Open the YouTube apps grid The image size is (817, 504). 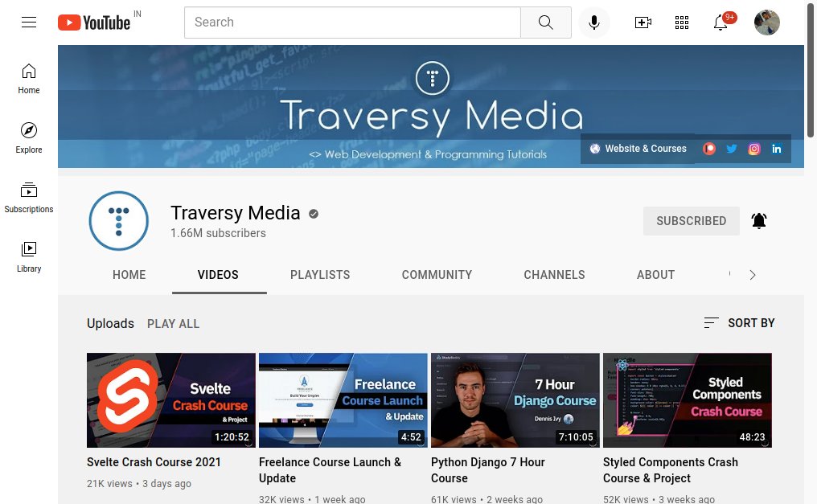(x=682, y=23)
